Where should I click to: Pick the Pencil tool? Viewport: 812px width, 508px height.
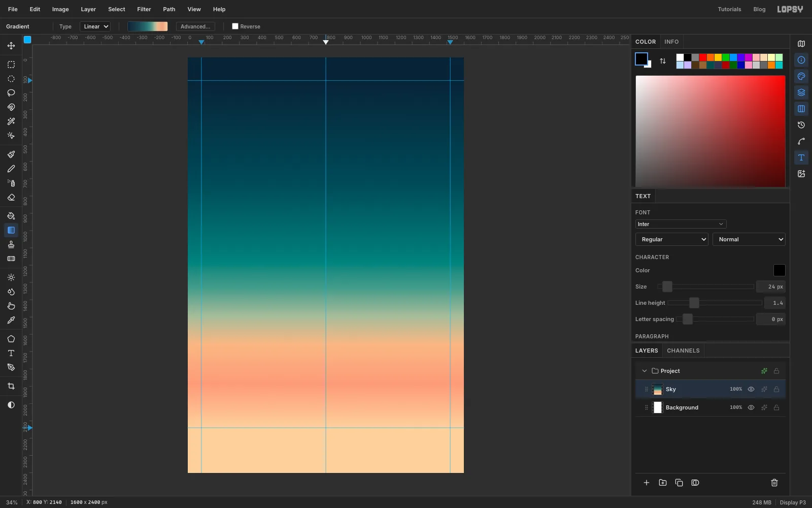(x=11, y=169)
